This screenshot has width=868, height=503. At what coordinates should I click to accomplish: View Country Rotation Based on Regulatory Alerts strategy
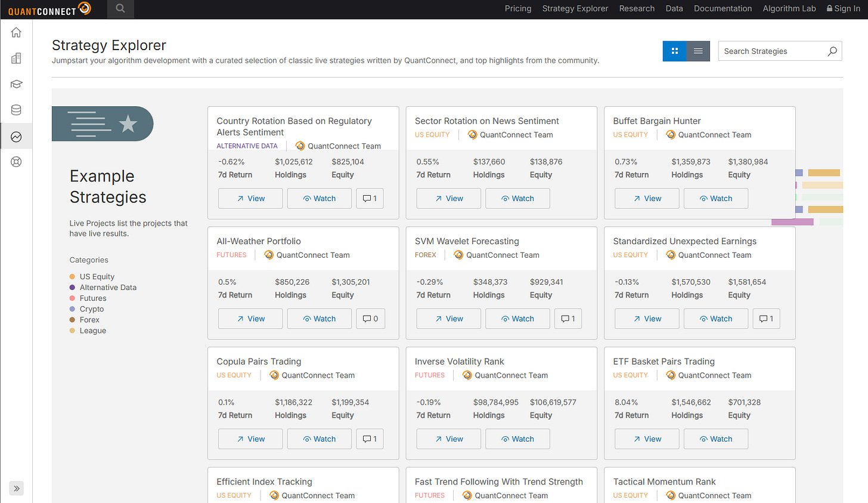pyautogui.click(x=250, y=199)
